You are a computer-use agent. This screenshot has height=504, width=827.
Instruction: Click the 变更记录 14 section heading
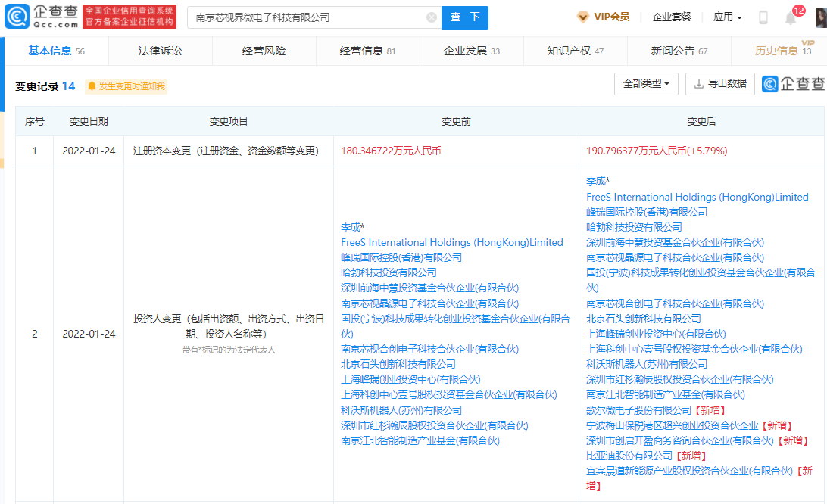click(45, 86)
